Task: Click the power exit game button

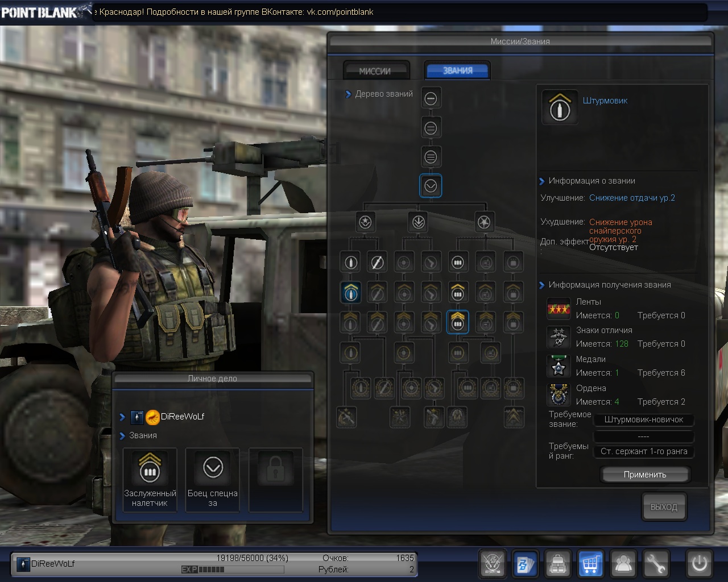Action: [x=699, y=564]
